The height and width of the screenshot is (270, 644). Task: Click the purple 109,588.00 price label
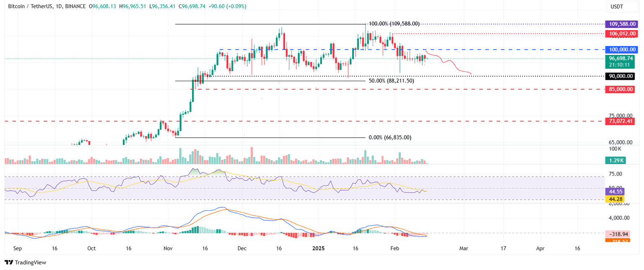click(622, 24)
